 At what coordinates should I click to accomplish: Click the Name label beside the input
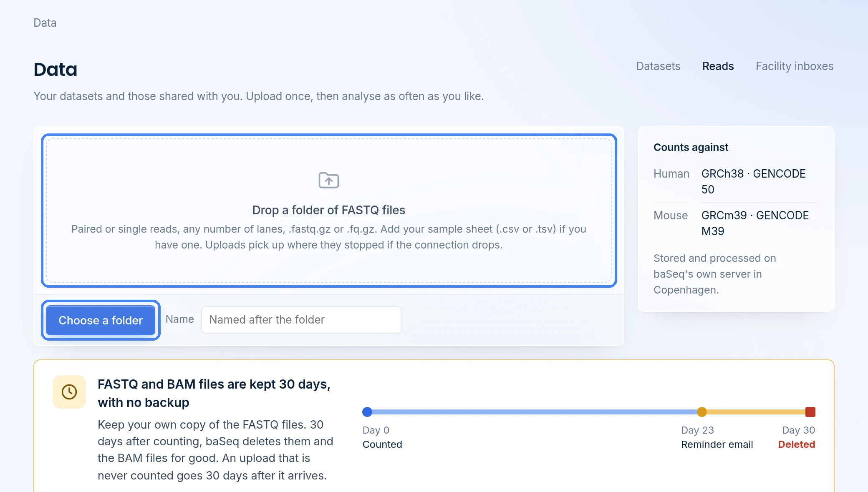pos(180,319)
